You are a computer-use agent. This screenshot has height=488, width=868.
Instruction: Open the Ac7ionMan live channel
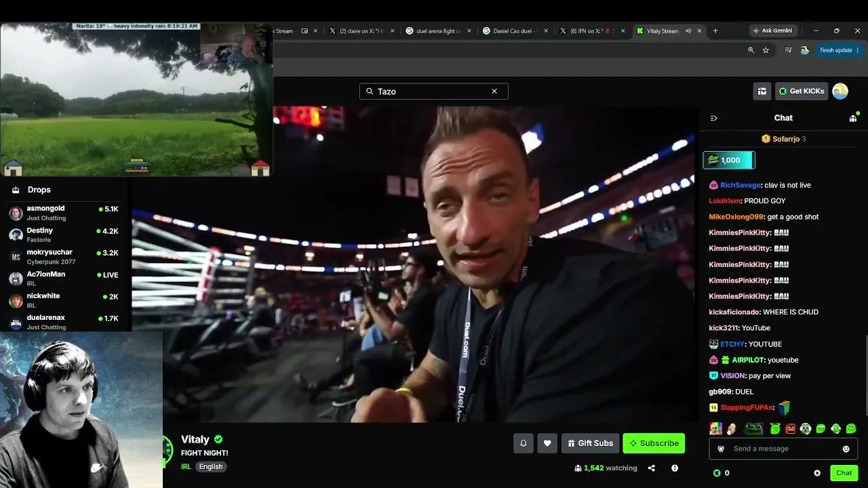[64, 279]
